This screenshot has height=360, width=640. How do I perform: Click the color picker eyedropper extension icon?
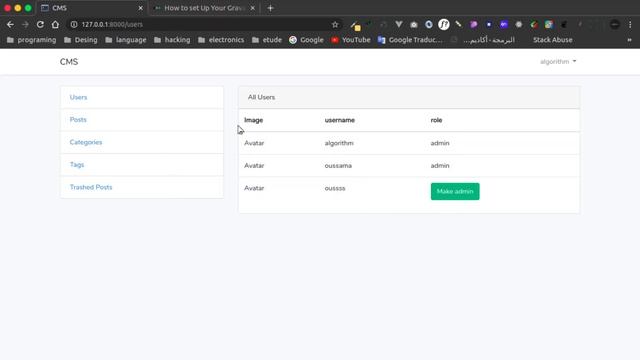click(x=459, y=24)
